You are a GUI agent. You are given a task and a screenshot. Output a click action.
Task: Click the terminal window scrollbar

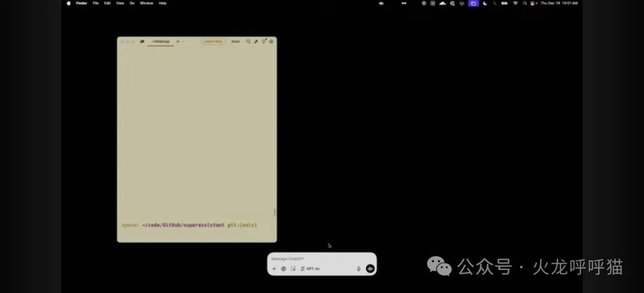tap(275, 212)
